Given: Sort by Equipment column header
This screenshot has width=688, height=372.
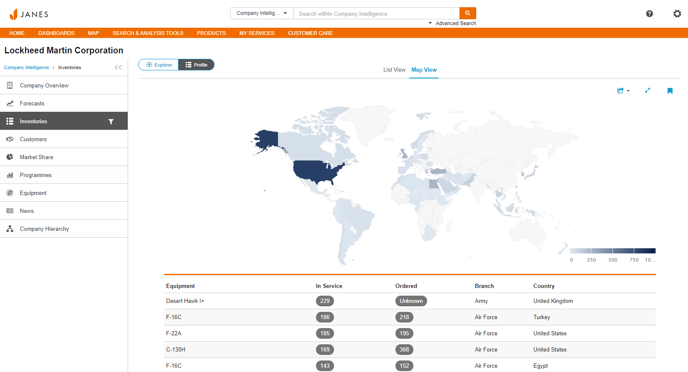Looking at the screenshot, I should click(180, 286).
